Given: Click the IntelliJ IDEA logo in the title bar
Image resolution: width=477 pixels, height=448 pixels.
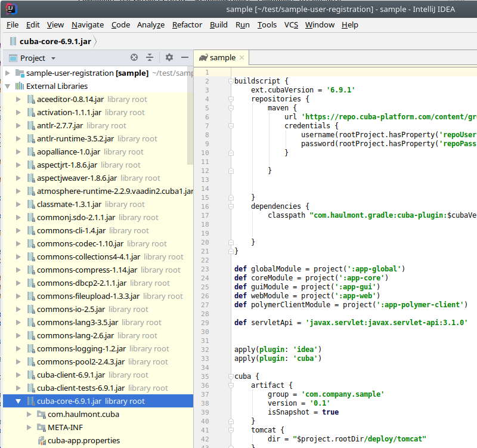Looking at the screenshot, I should pos(11,9).
